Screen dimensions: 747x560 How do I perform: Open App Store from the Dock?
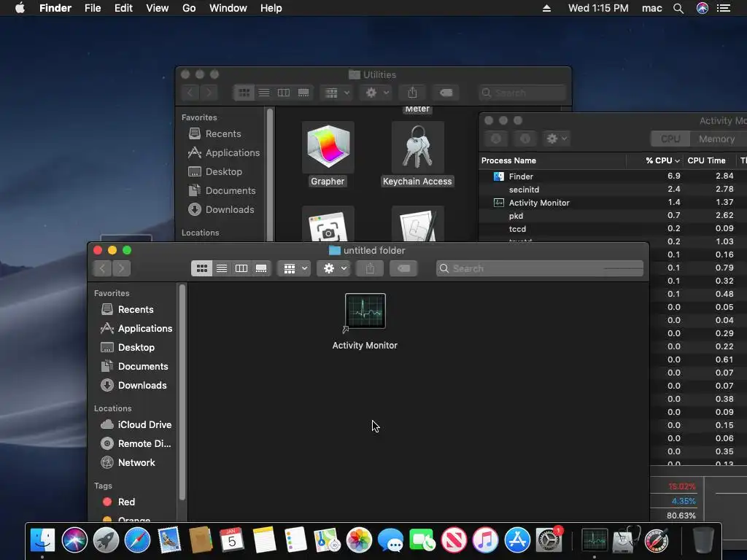517,540
